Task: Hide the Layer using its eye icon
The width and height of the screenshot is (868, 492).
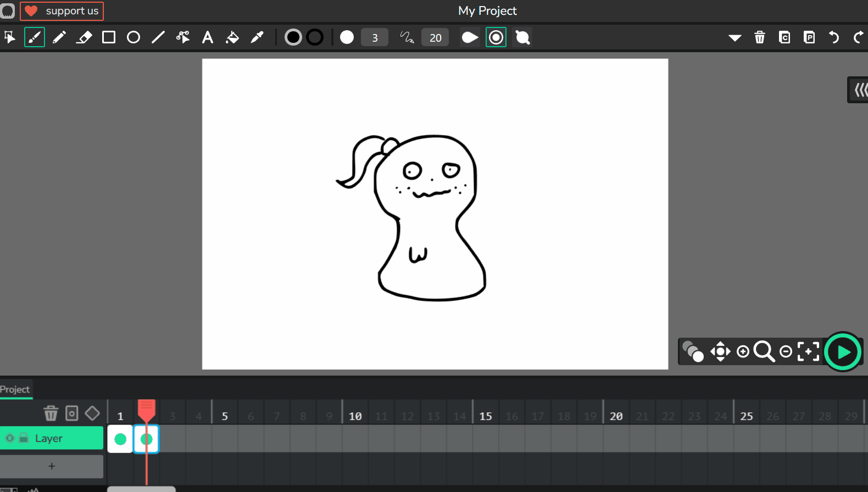Action: pyautogui.click(x=10, y=438)
